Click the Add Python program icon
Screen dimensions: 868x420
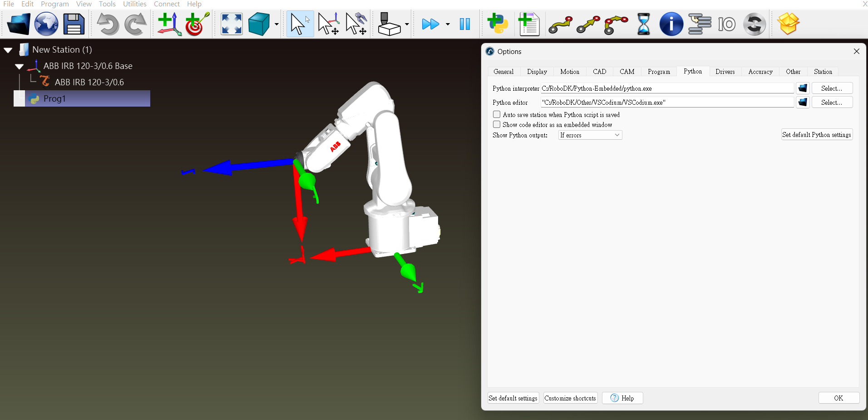click(498, 24)
